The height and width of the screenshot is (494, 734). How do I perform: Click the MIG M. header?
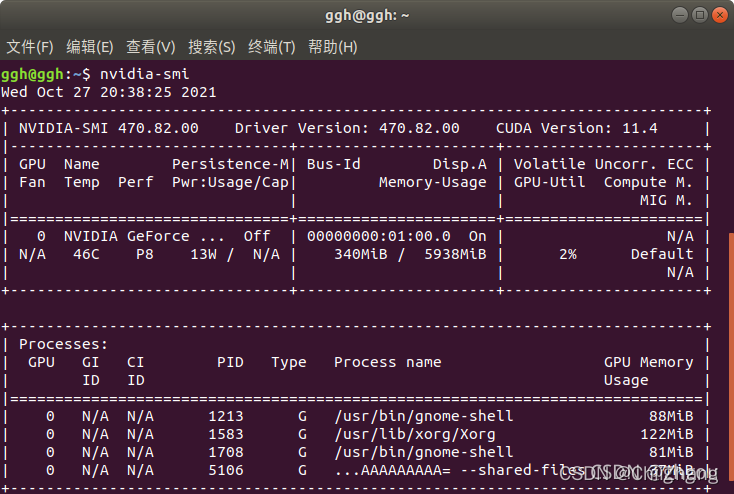click(667, 200)
